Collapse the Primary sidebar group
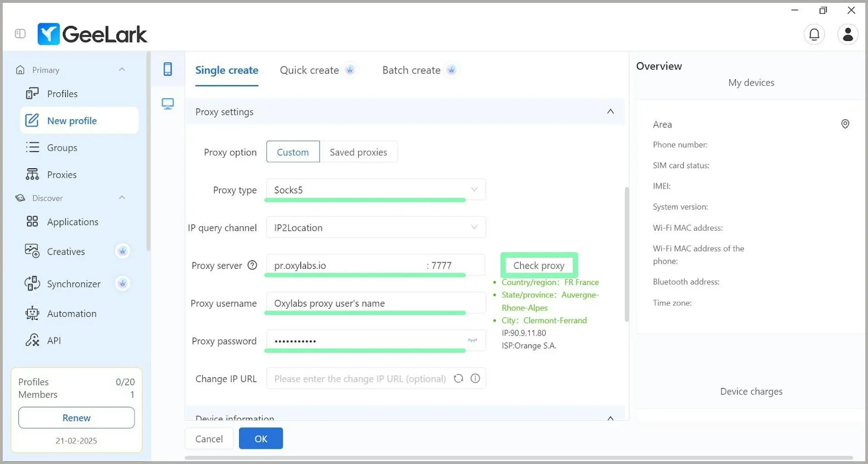The image size is (868, 464). click(x=122, y=69)
